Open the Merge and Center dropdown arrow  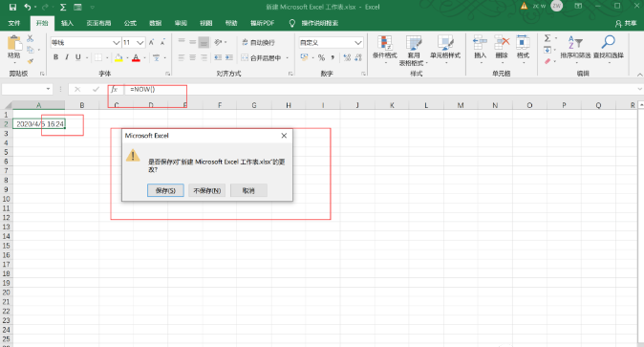click(287, 58)
